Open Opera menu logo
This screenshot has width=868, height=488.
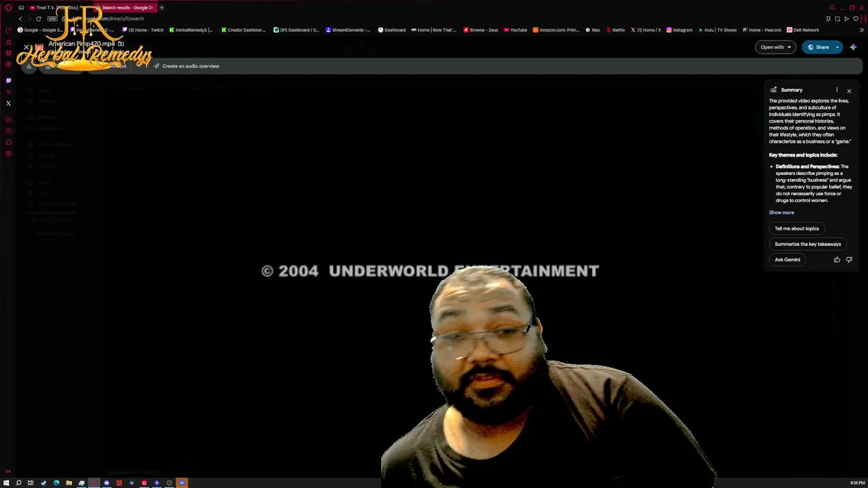point(8,7)
